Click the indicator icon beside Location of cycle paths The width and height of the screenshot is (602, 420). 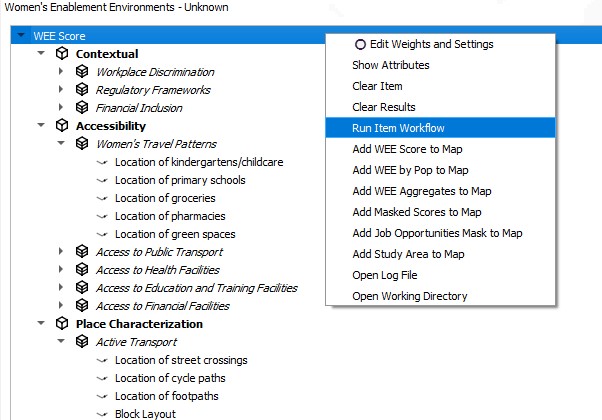102,379
